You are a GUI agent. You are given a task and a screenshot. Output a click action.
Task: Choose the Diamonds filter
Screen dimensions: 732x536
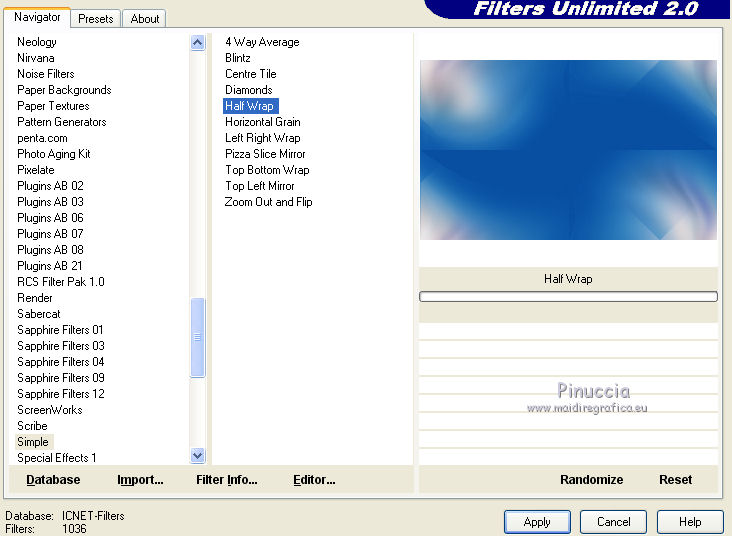tap(249, 90)
